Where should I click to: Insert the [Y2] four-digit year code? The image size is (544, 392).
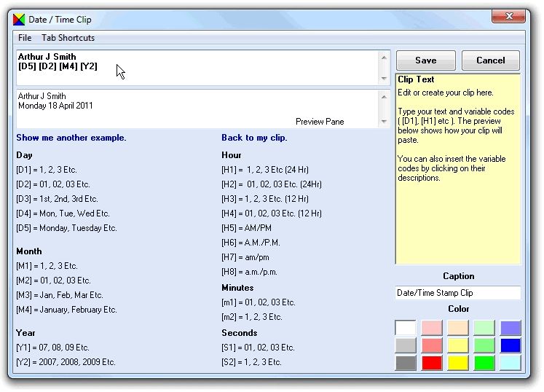(x=66, y=362)
